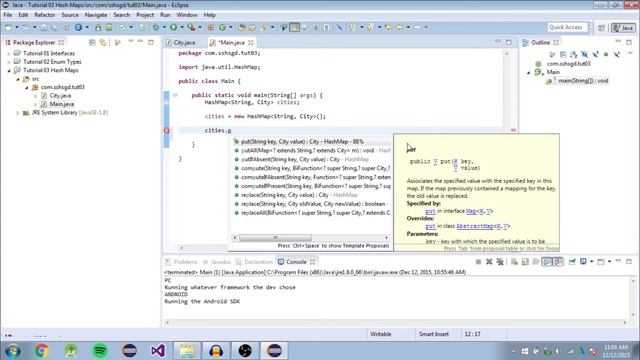Viewport: 640px width, 360px height.
Task: Select City.java in Package Explorer
Action: (60, 96)
